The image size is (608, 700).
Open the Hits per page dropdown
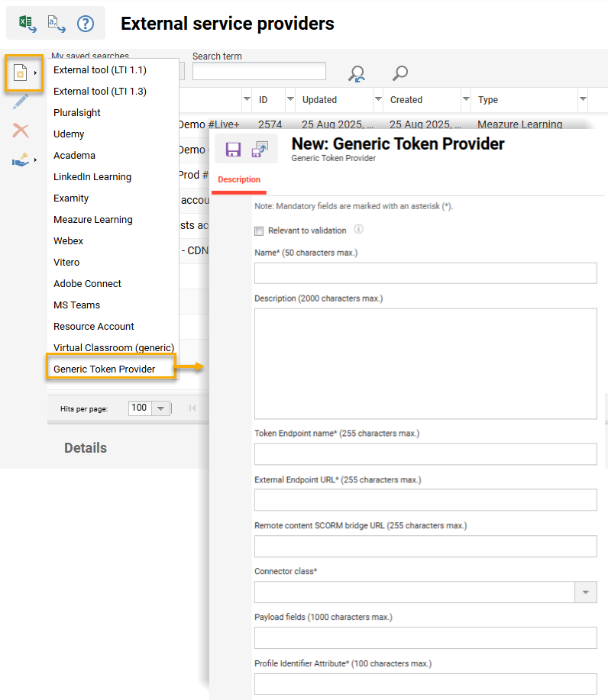160,408
